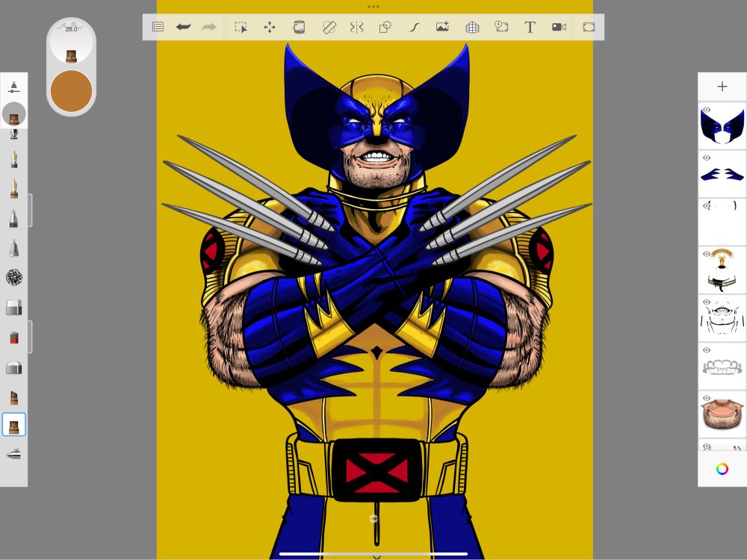747x560 pixels.
Task: Undo the last stroke
Action: [x=184, y=27]
